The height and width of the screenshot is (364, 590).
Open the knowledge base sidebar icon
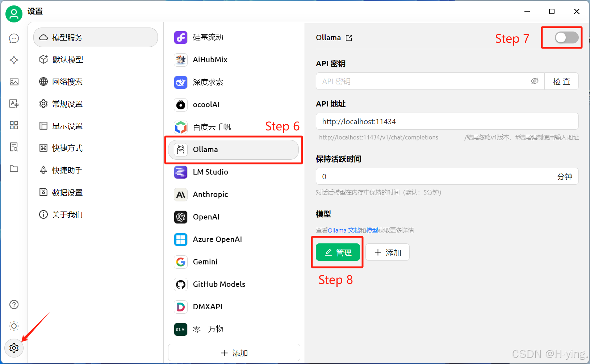14,147
